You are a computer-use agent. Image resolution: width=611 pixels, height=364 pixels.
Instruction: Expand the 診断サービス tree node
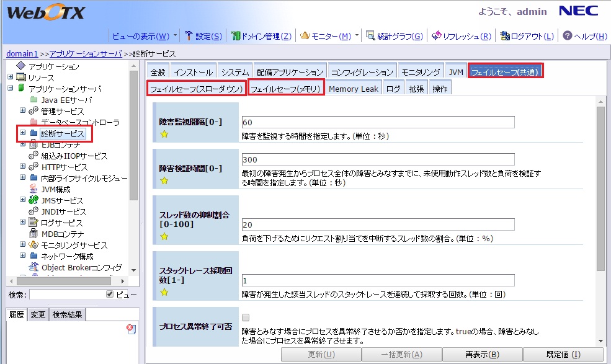(x=23, y=133)
